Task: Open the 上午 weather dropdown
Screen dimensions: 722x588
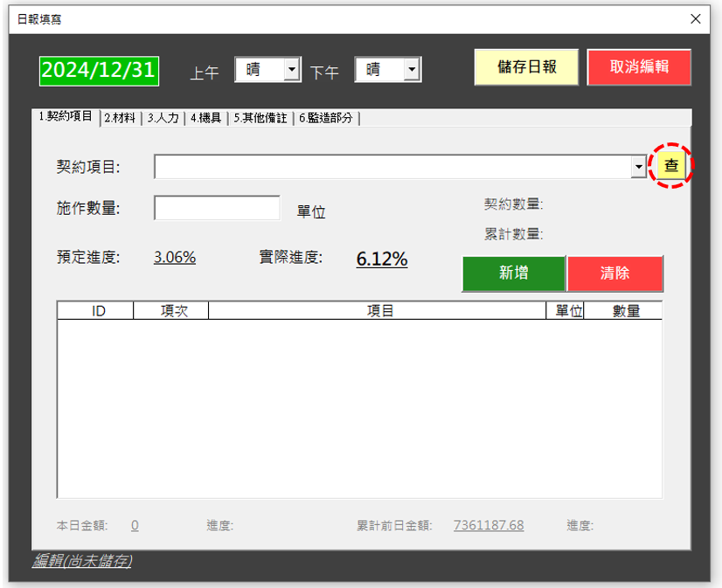Action: 291,70
